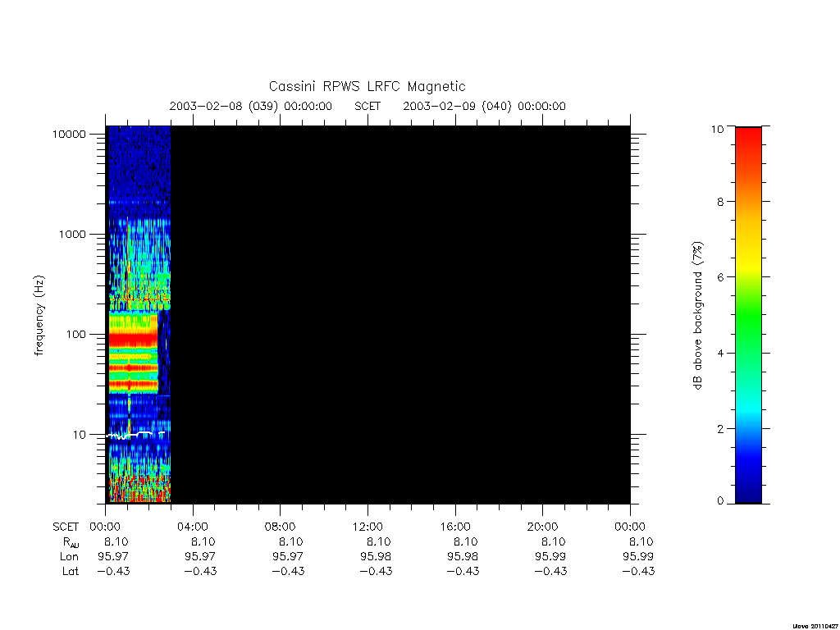The height and width of the screenshot is (630, 840).
Task: Click the "1000" frequency axis label
Action: click(x=72, y=234)
